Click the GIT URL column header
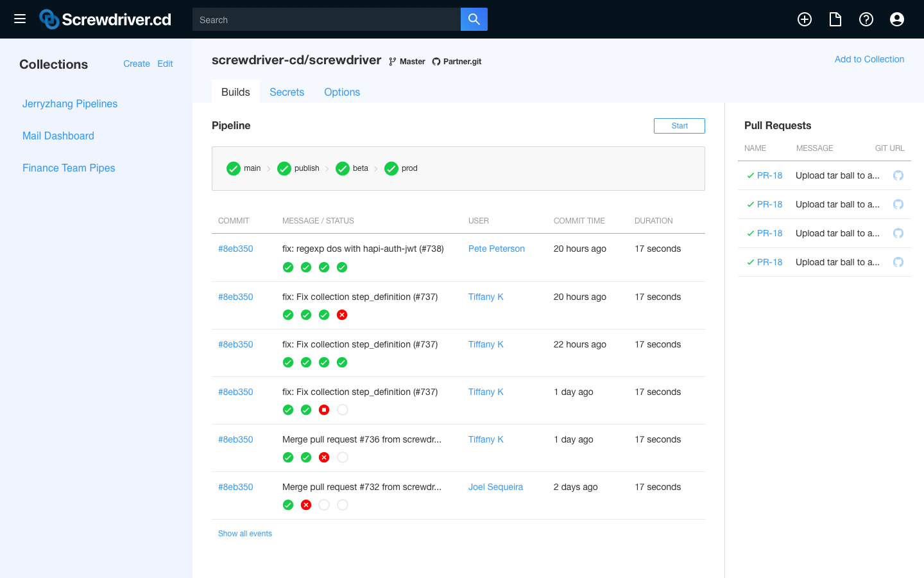Viewport: 924px width, 578px height. 890,148
